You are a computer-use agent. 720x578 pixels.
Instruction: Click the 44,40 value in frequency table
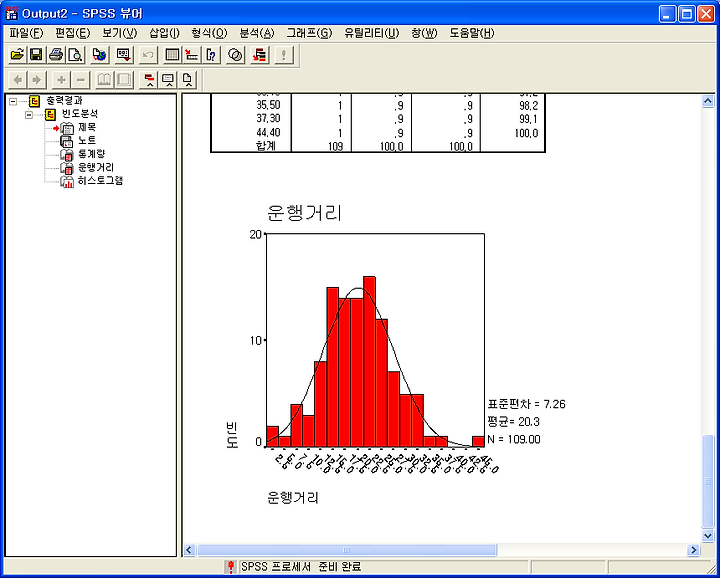tap(269, 133)
